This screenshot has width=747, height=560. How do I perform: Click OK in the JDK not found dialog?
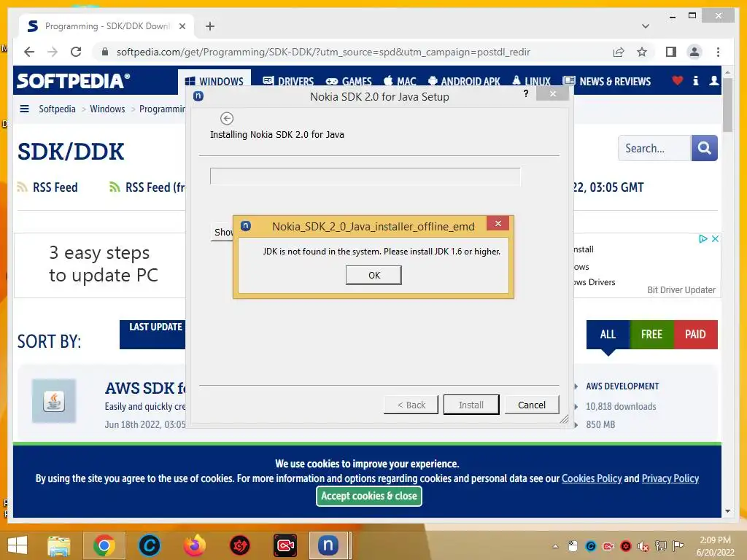(373, 275)
